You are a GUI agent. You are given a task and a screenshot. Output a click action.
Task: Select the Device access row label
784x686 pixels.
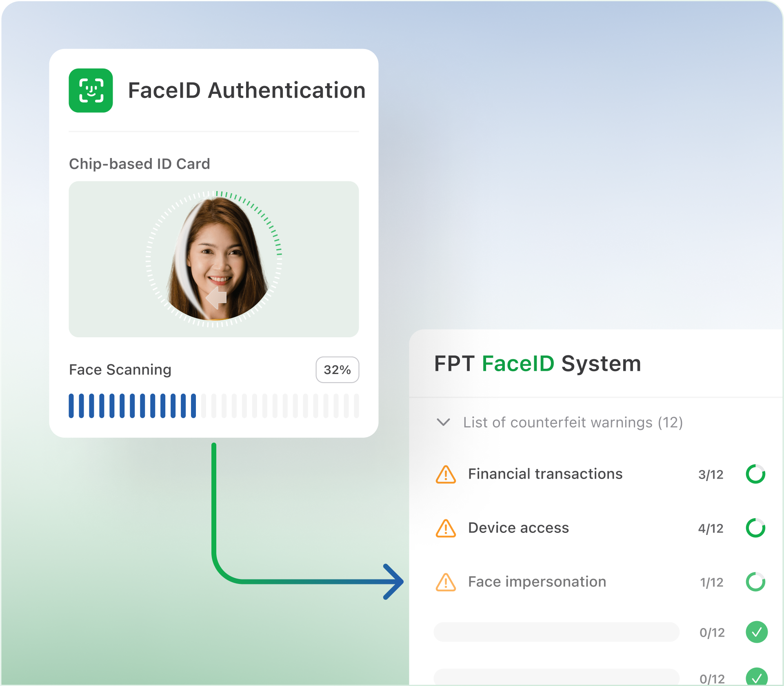(518, 528)
